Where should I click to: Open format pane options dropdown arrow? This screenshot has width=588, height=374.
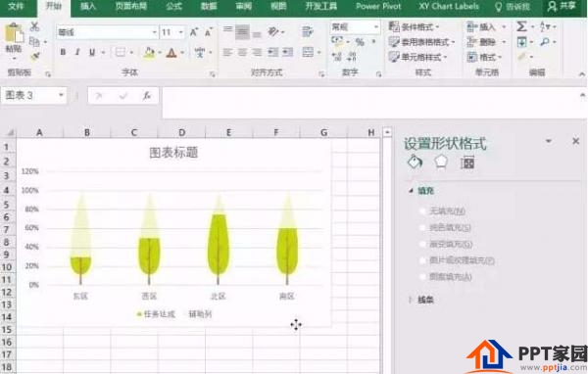(549, 141)
